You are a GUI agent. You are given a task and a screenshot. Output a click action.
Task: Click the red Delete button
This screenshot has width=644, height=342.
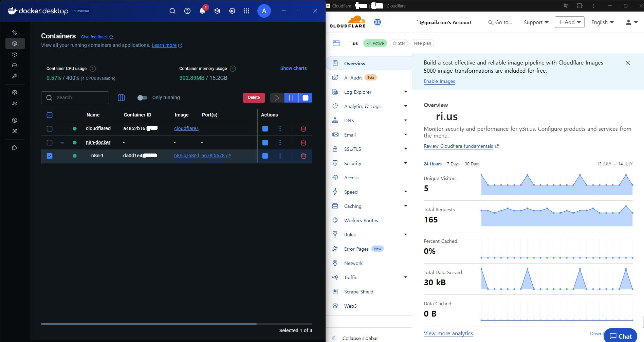254,98
